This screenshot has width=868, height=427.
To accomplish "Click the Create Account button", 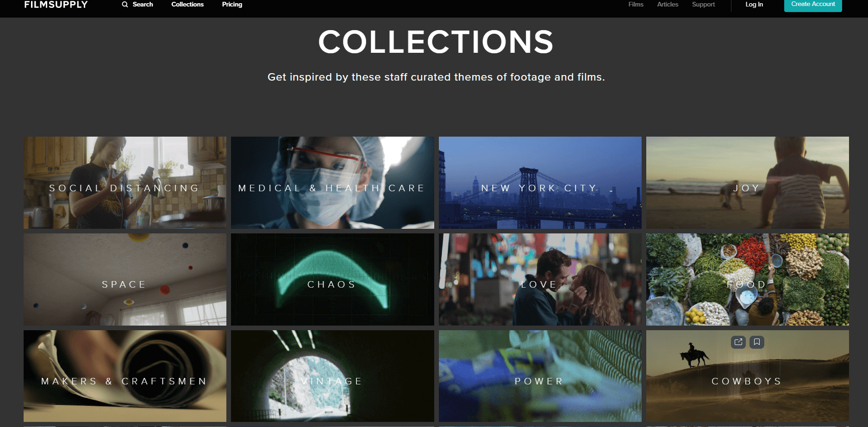I will [812, 4].
